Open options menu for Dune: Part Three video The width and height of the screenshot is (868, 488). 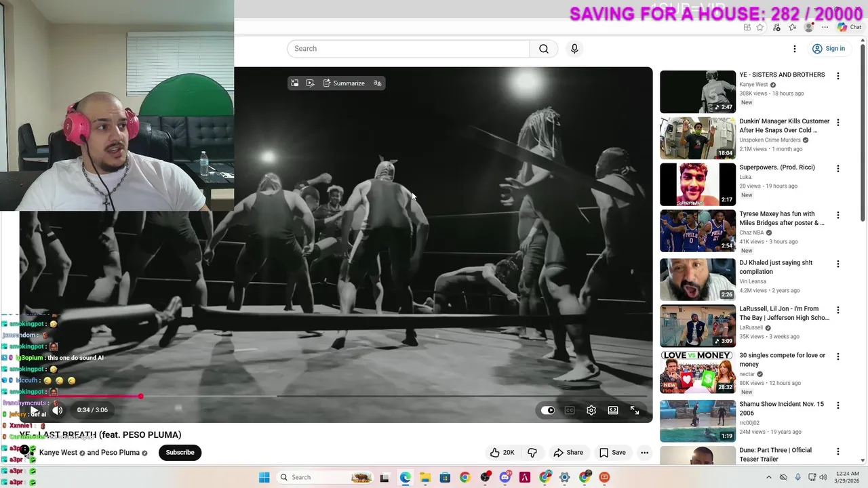click(x=837, y=451)
